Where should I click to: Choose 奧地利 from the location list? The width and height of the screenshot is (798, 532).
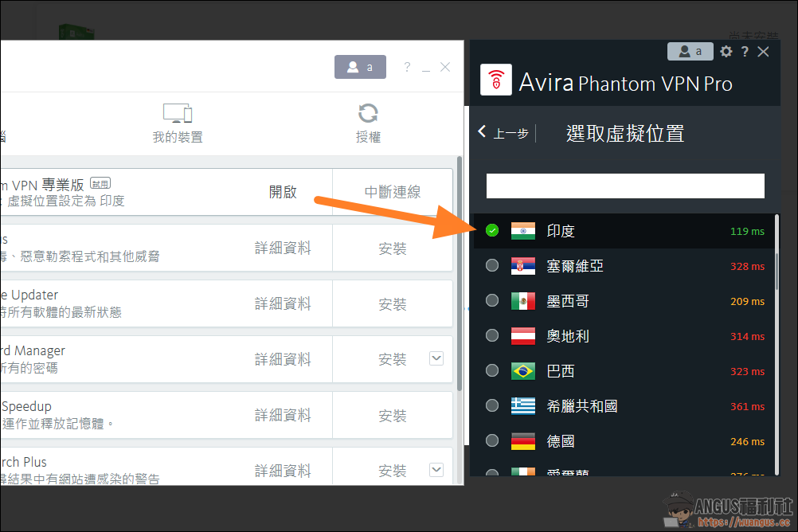[568, 336]
